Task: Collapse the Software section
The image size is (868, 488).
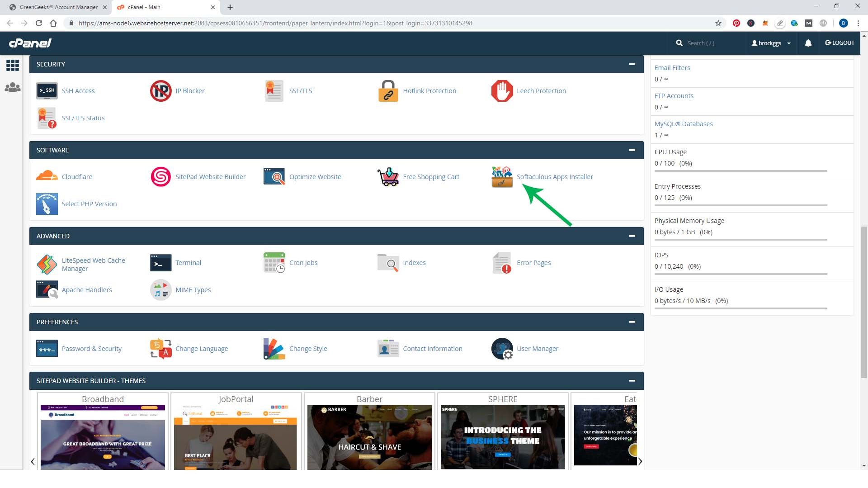Action: (632, 150)
